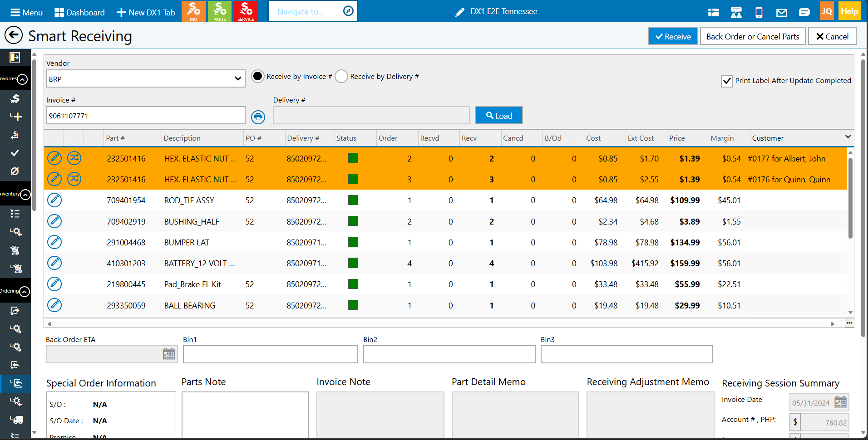
Task: Click the checkmark icon in the sidebar
Action: 15,153
